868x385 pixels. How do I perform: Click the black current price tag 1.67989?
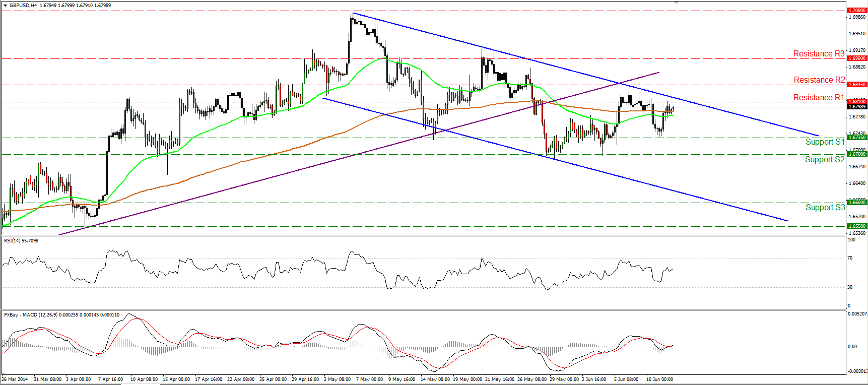click(857, 107)
